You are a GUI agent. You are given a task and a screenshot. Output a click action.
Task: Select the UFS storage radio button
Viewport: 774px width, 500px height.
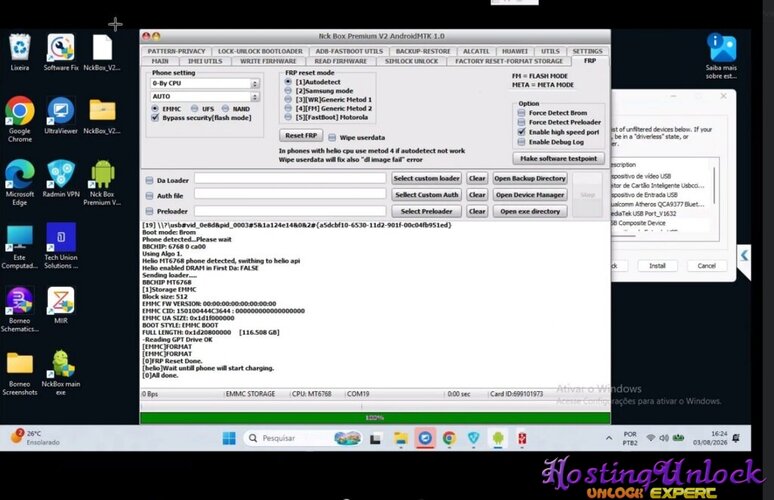(x=194, y=109)
